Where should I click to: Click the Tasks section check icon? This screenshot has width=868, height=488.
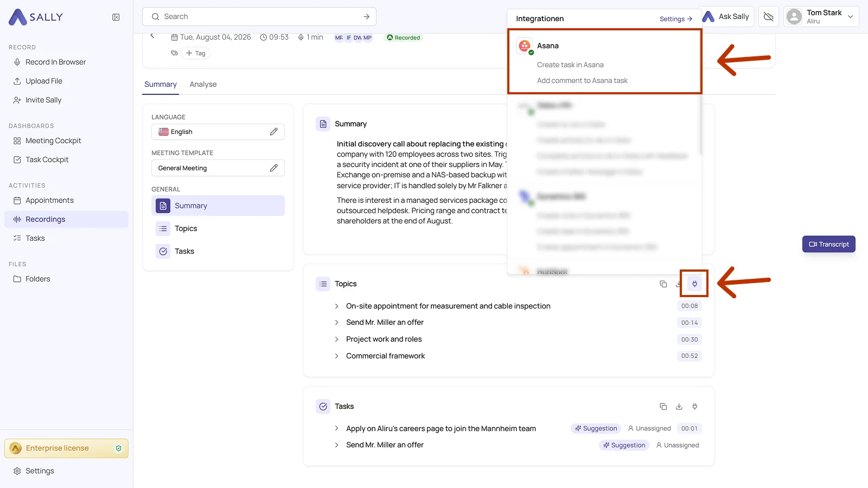click(323, 407)
